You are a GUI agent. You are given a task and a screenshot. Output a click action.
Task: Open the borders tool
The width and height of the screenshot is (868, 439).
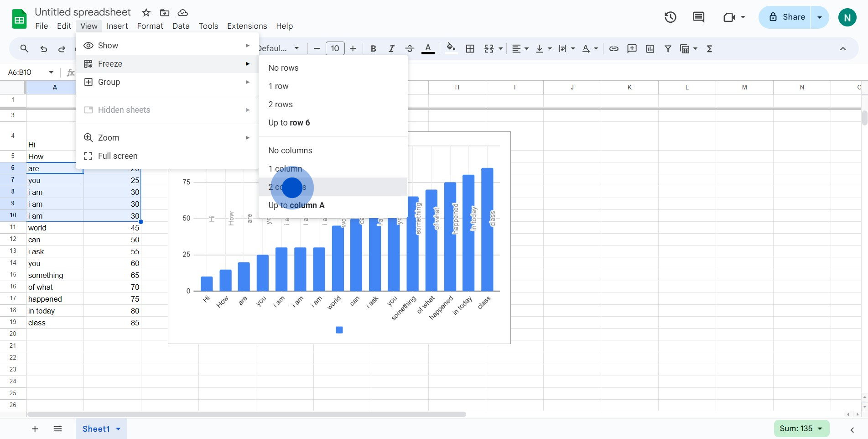pos(470,49)
